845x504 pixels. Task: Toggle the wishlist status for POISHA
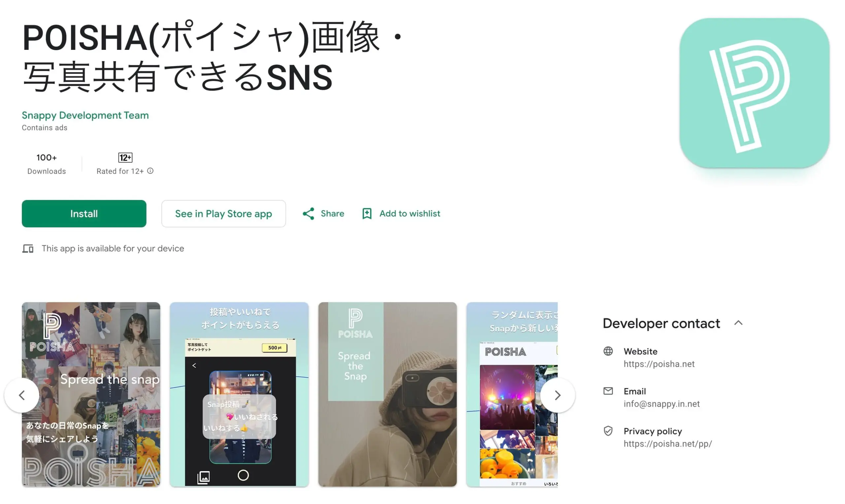(x=401, y=213)
